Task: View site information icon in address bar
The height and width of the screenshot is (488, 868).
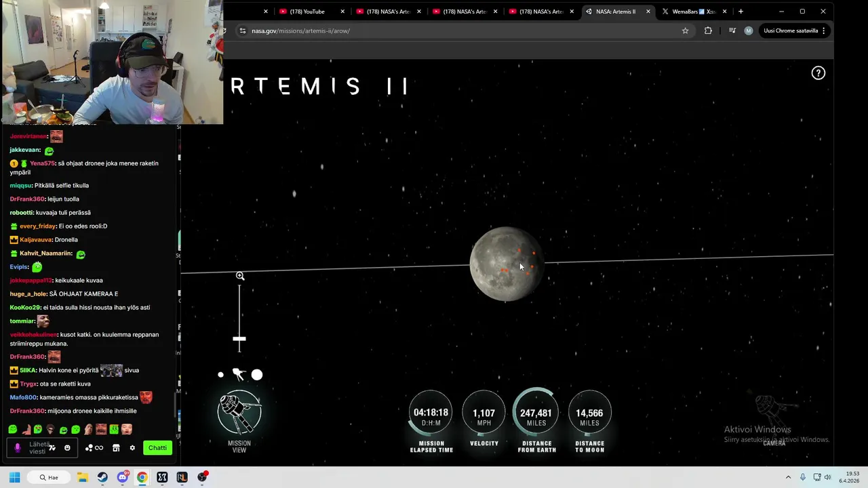Action: pos(242,30)
